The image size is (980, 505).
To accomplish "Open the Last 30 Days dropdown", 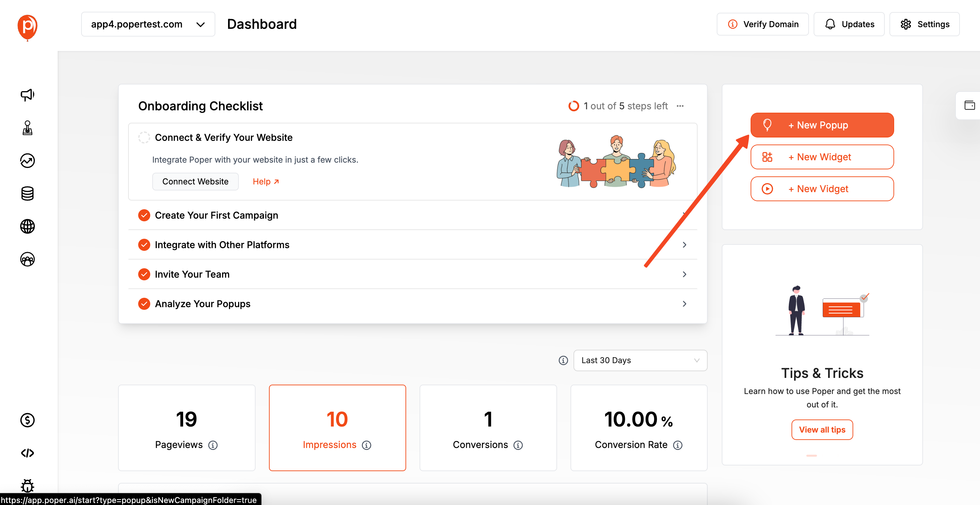I will click(x=640, y=360).
